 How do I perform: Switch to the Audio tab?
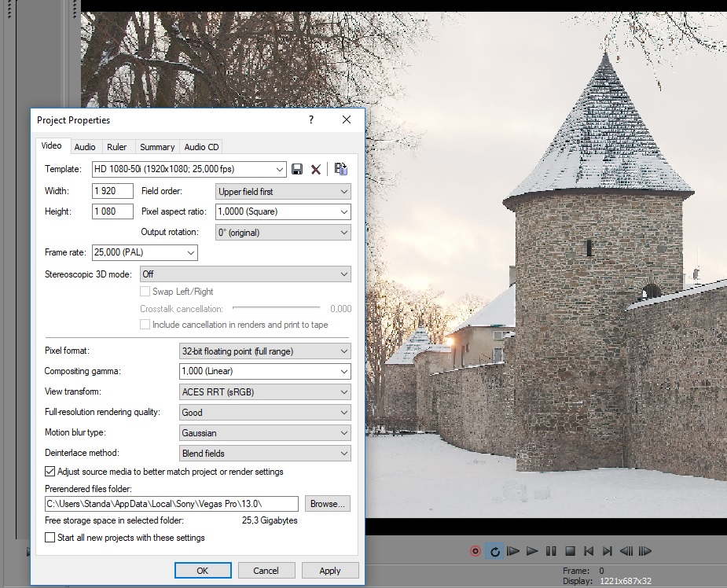[85, 147]
